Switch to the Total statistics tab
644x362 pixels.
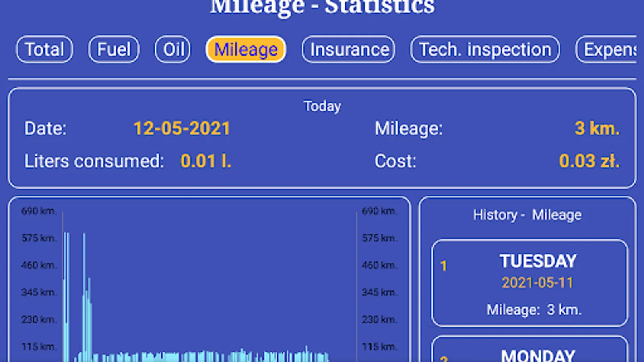[44, 49]
